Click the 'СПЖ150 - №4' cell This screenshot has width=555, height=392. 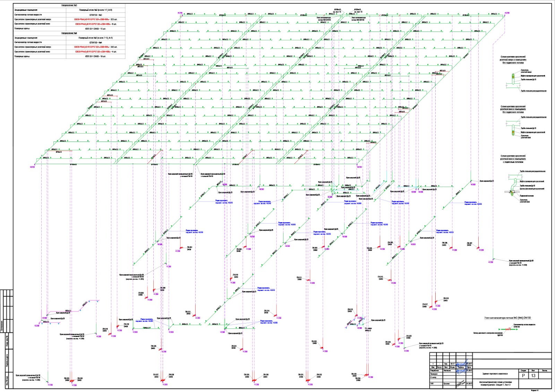tap(95, 42)
